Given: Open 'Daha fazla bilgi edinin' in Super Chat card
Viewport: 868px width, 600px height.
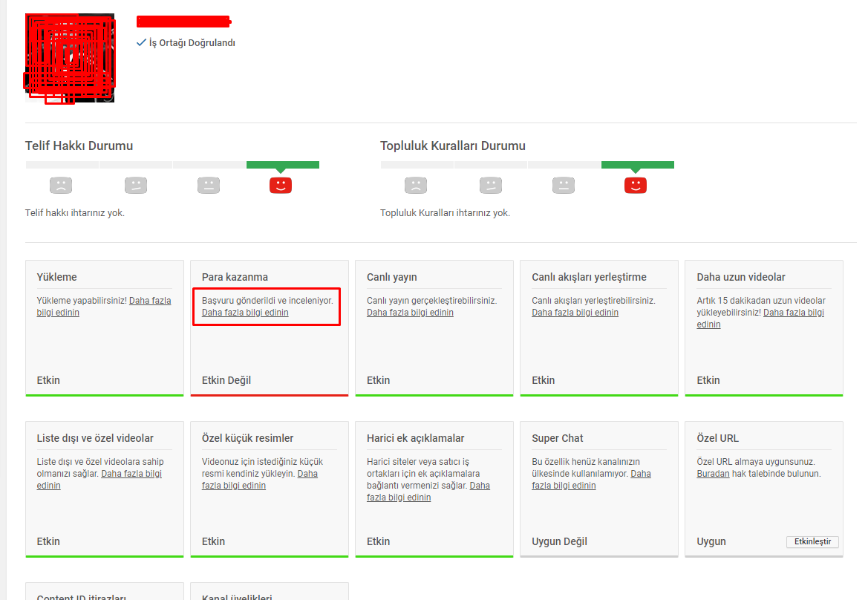Looking at the screenshot, I should 591,480.
